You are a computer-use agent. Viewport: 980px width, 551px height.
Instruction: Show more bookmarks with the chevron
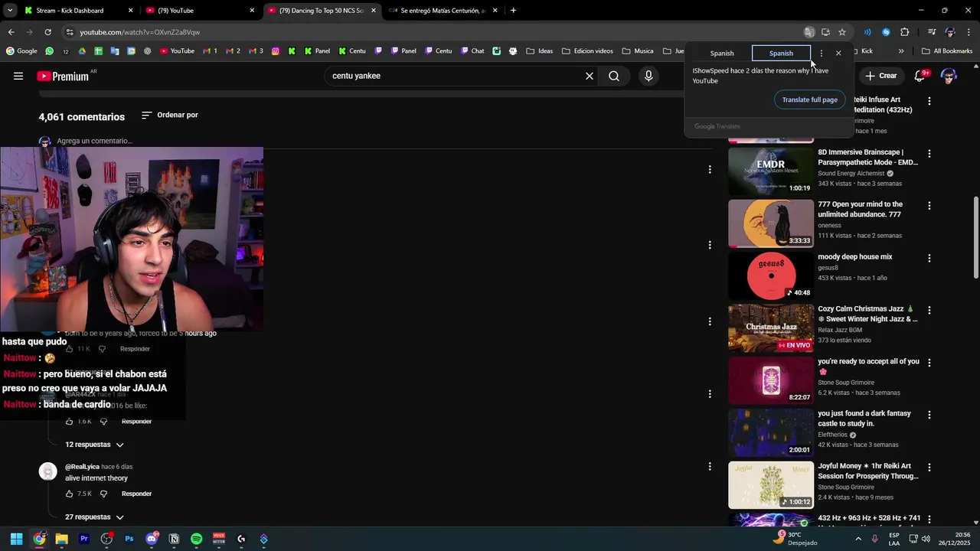click(x=901, y=51)
